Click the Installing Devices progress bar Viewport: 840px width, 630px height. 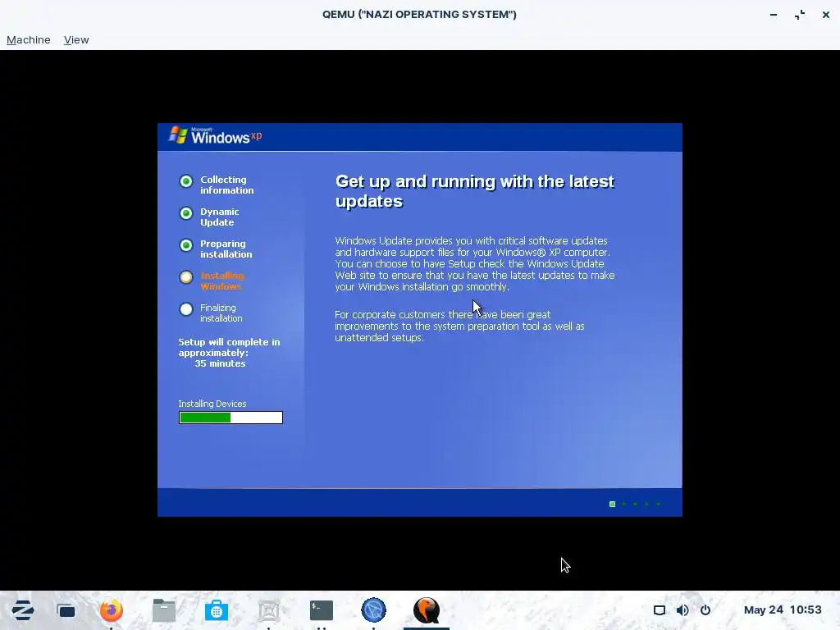231,418
